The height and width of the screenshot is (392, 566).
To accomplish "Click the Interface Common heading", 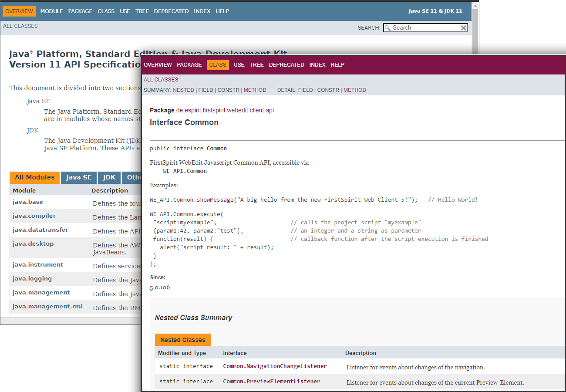I will (184, 122).
